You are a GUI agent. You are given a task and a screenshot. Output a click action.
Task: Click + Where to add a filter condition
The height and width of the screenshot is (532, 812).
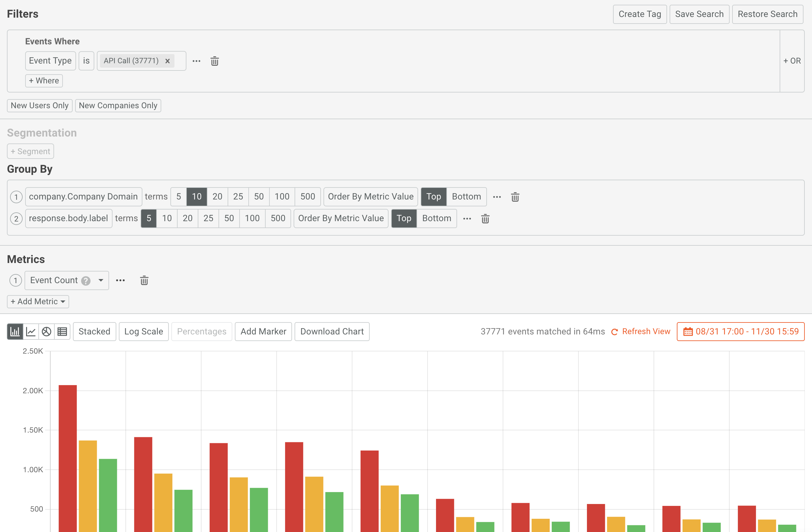click(44, 81)
